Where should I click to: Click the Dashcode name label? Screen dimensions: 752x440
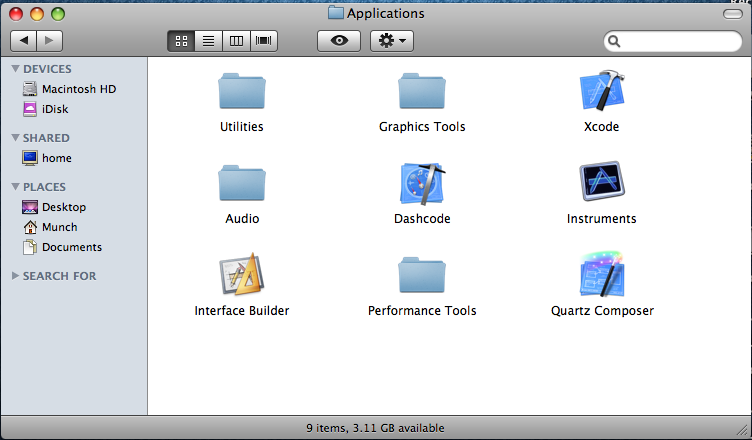pos(422,219)
